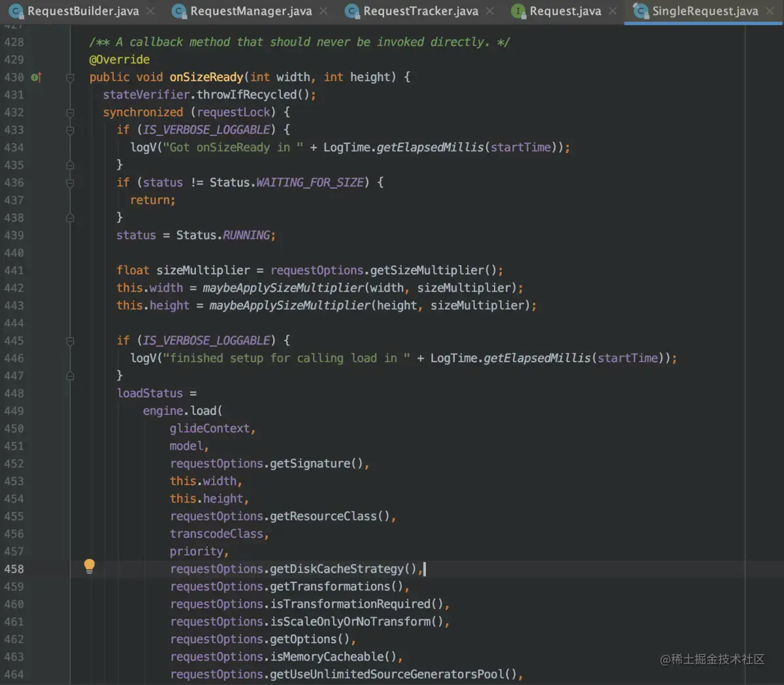Switch to the RequestManager.java tab
Screen dimensions: 784x685
pyautogui.click(x=251, y=11)
